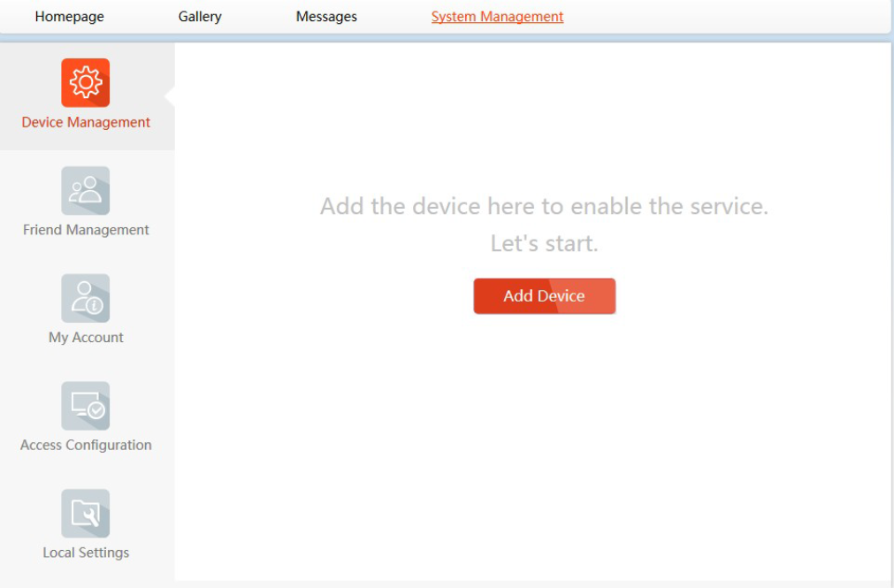Open Local Settings folder-wrench icon
The height and width of the screenshot is (588, 894).
(x=86, y=514)
